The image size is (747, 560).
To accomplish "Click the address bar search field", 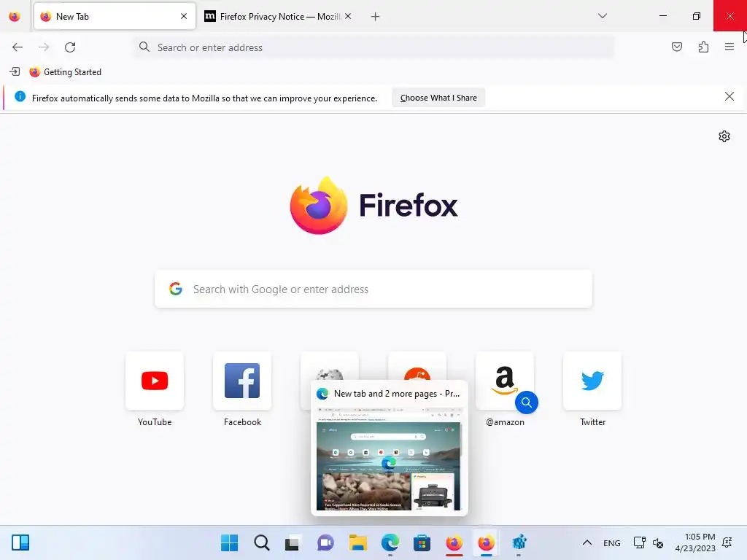I will pyautogui.click(x=373, y=47).
